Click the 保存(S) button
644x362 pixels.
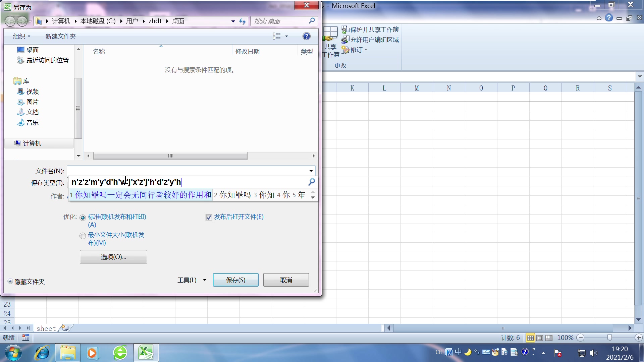coord(235,280)
